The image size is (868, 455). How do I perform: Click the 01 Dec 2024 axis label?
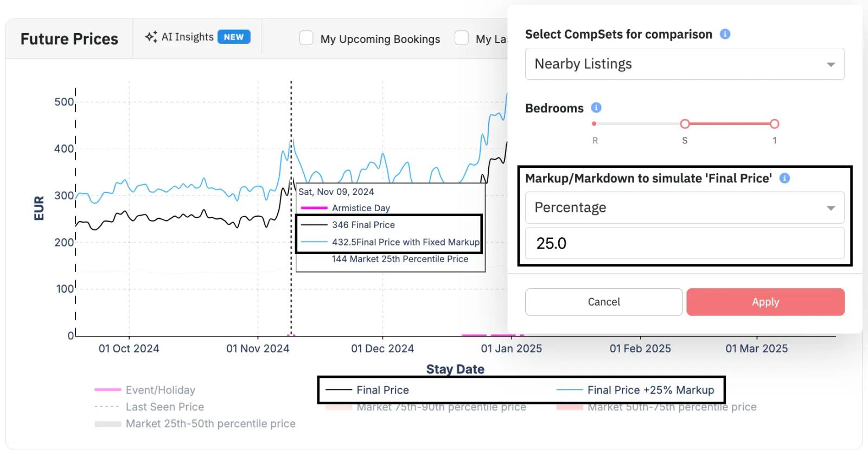(x=382, y=349)
